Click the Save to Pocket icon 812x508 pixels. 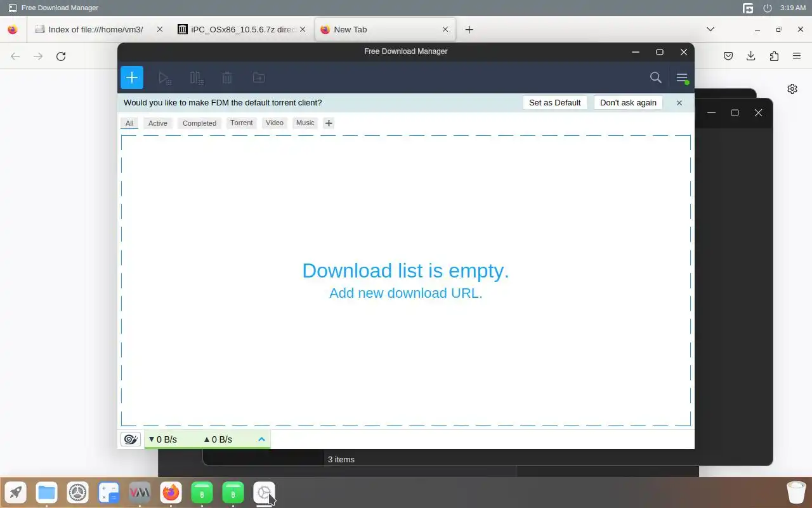tap(728, 56)
